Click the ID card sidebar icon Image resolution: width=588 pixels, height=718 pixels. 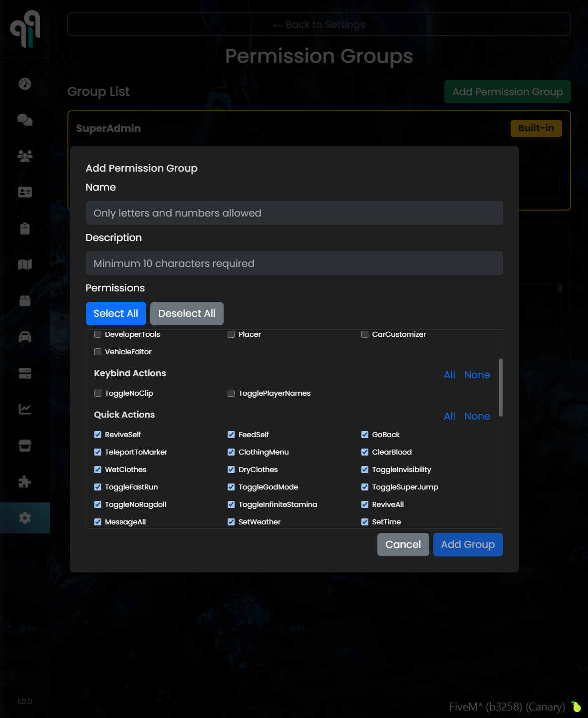pos(25,192)
